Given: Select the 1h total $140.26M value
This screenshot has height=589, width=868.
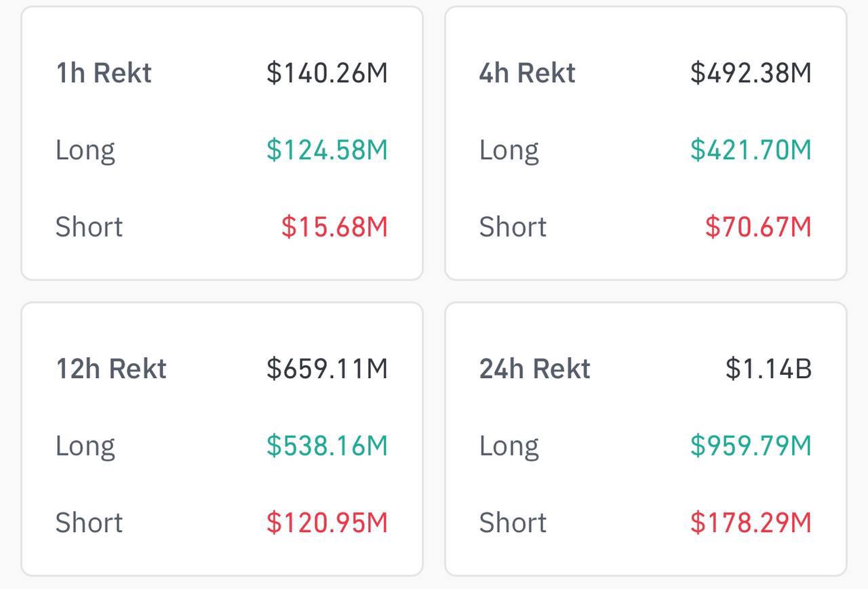Looking at the screenshot, I should (x=327, y=73).
